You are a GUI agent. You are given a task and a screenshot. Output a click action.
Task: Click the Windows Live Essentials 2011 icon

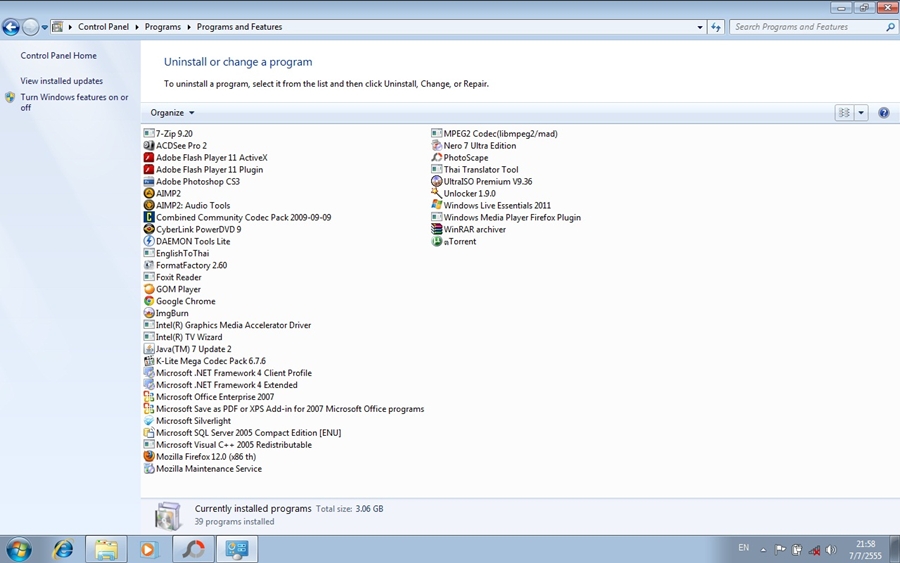click(436, 205)
